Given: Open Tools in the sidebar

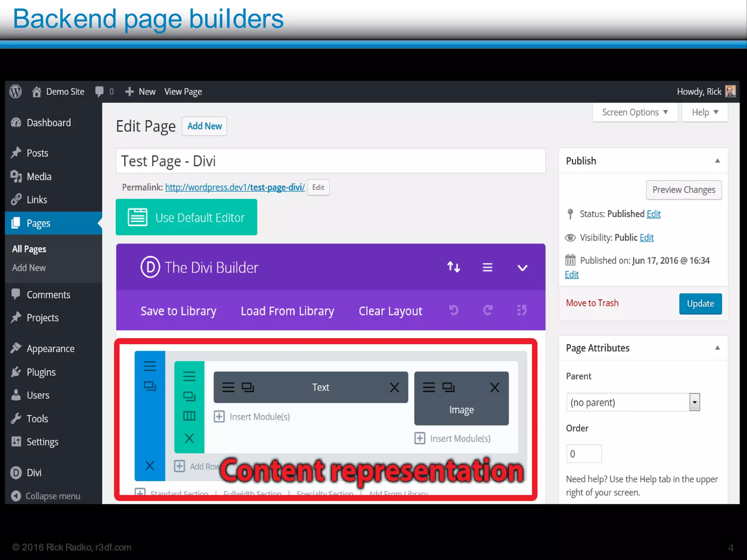Looking at the screenshot, I should pos(37,419).
